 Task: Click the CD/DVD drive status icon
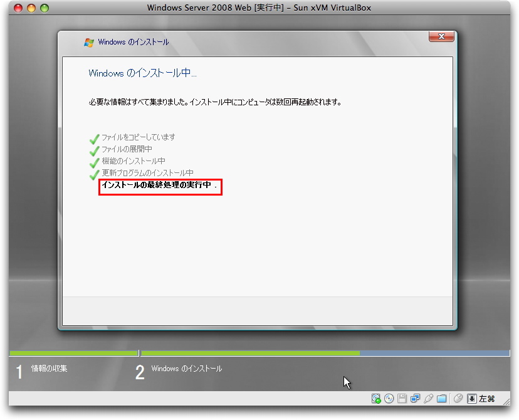pos(389,399)
